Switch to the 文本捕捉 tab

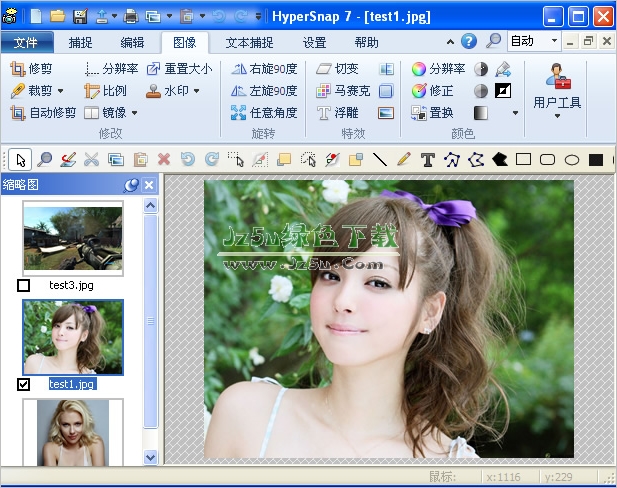[x=249, y=42]
